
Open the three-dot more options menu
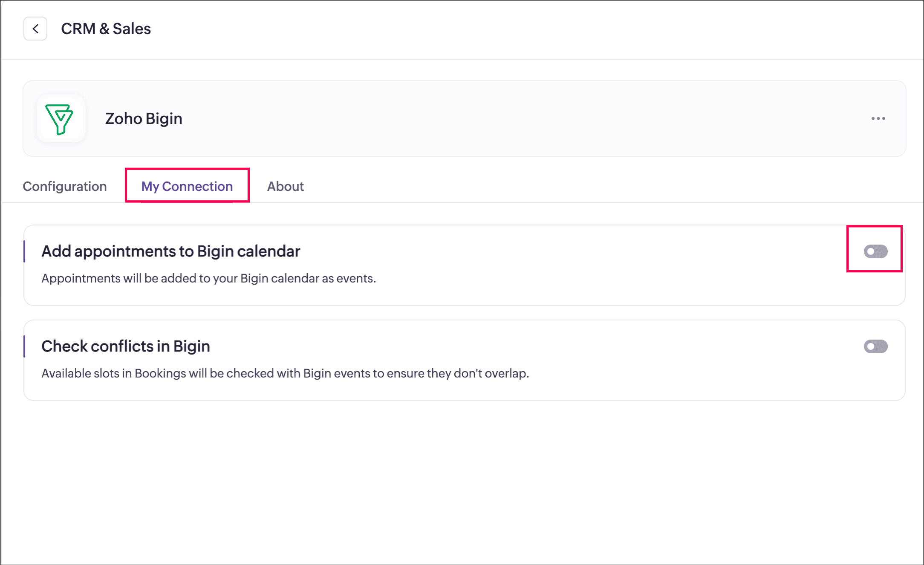(x=878, y=119)
